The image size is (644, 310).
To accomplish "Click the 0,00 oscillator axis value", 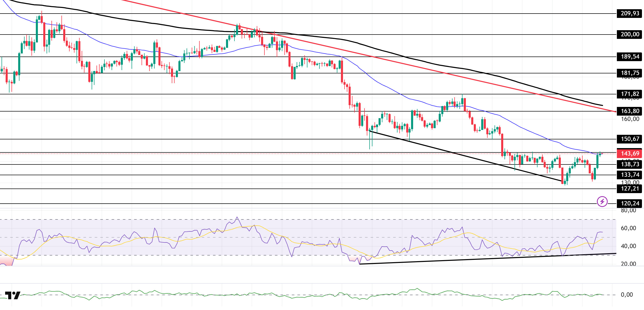I will (627, 295).
